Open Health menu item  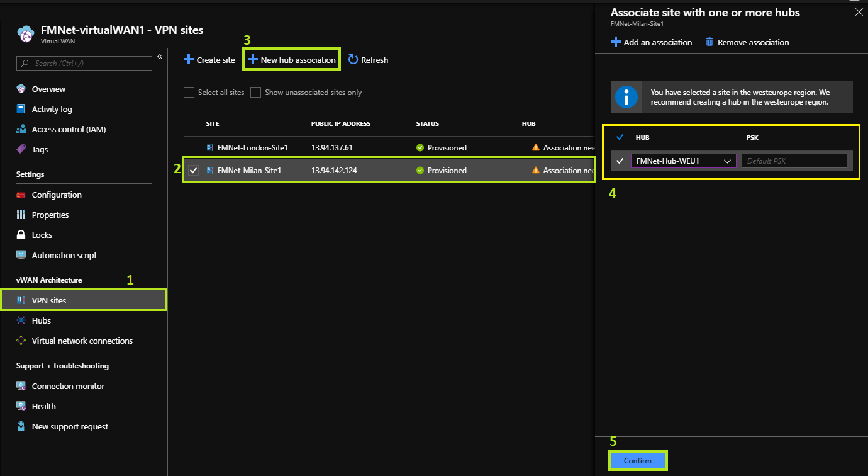[44, 406]
